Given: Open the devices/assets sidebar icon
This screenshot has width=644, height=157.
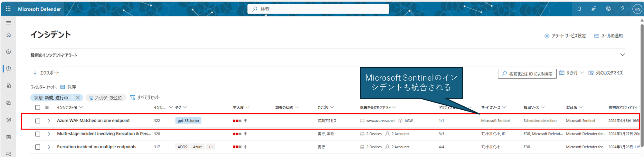Looking at the screenshot, I should coord(9,103).
